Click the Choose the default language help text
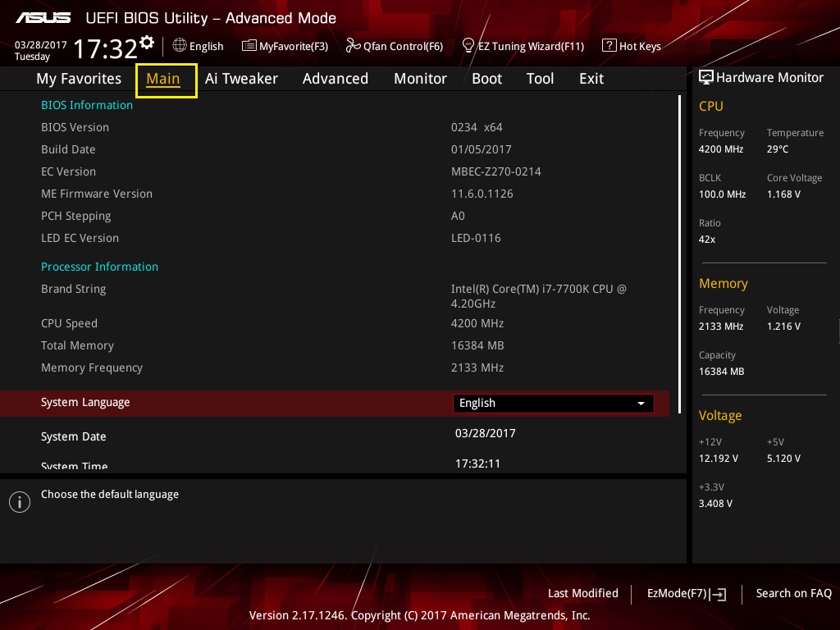 pos(110,495)
